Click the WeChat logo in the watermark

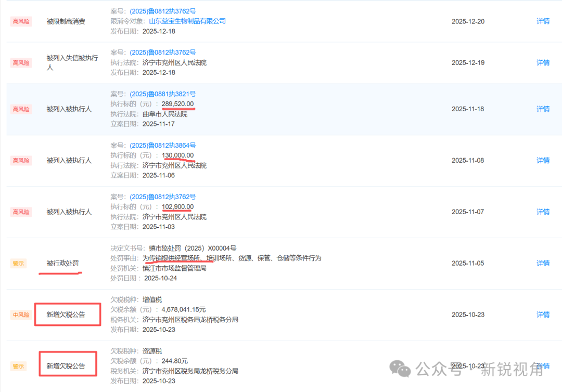click(401, 369)
